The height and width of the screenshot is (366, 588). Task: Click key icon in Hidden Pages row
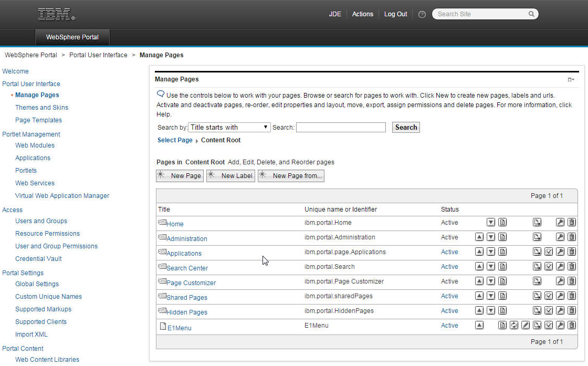pyautogui.click(x=560, y=310)
